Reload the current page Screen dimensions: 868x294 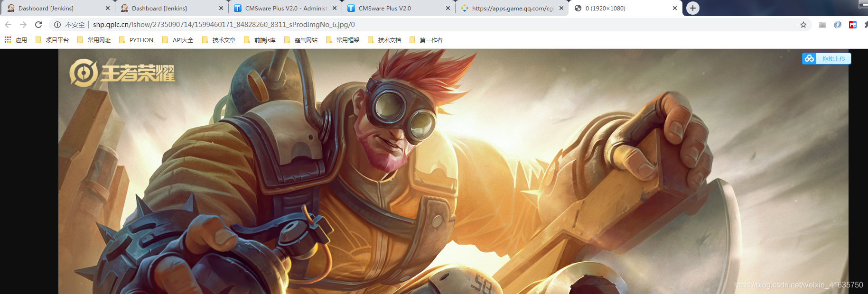(39, 25)
